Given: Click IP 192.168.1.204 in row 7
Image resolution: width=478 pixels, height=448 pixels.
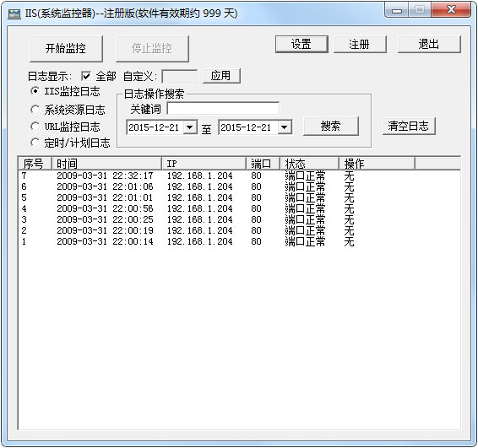Looking at the screenshot, I should [199, 175].
